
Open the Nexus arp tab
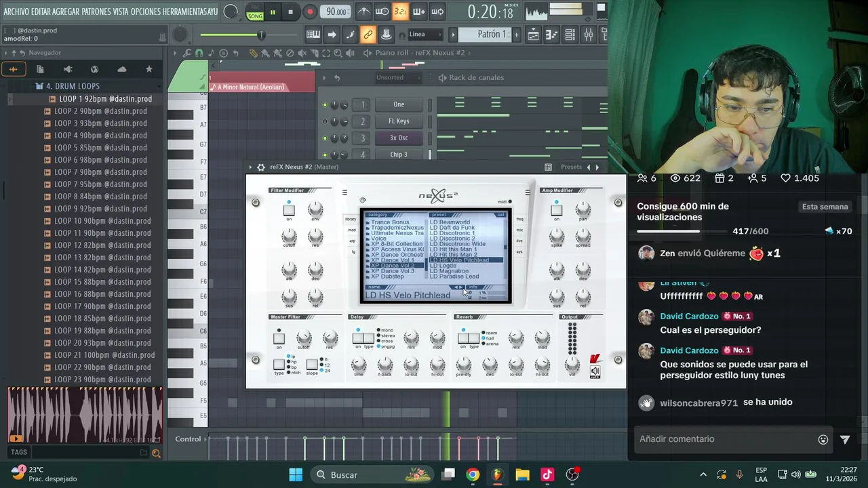pos(352,241)
